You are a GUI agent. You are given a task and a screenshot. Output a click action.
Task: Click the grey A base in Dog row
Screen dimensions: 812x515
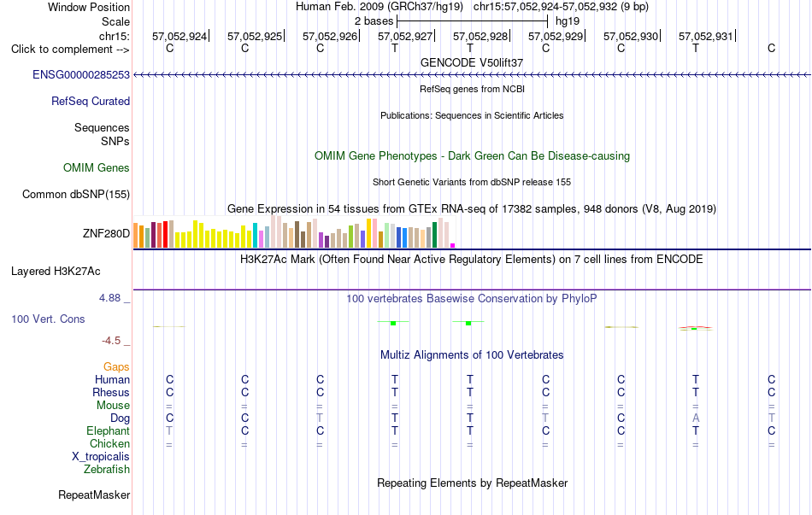tap(696, 418)
